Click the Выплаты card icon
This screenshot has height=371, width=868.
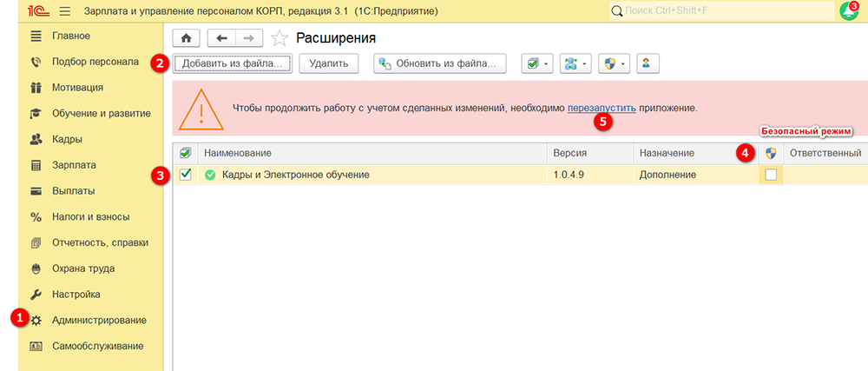point(36,191)
